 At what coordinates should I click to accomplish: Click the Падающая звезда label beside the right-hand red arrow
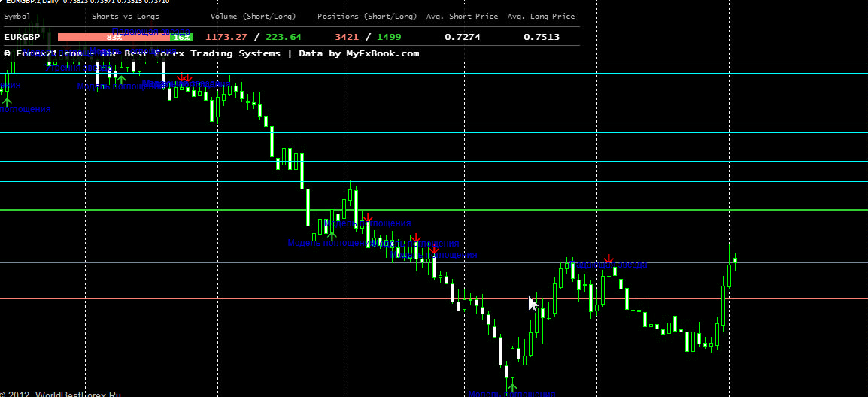[608, 265]
